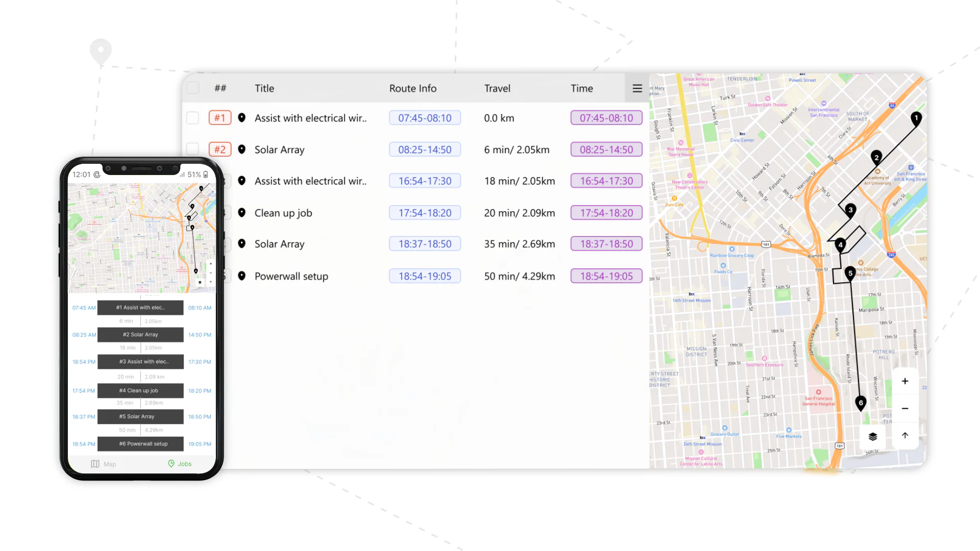Zoom out on the map with minus button

[905, 409]
